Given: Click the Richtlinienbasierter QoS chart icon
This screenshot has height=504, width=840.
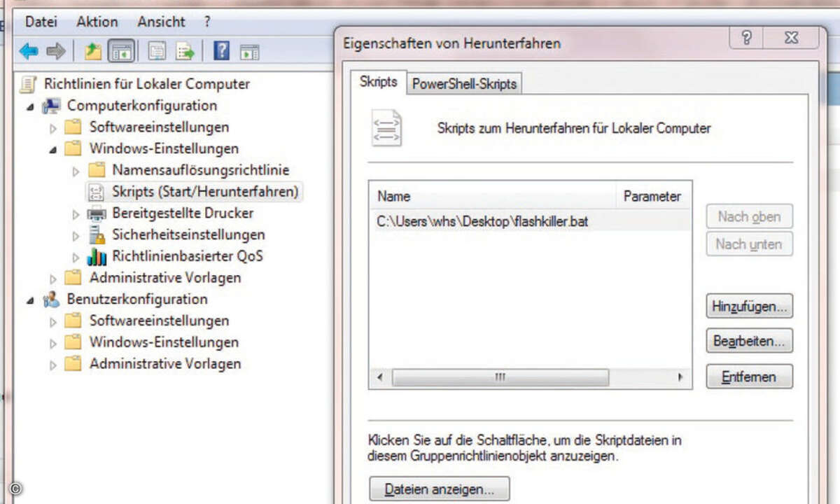Looking at the screenshot, I should point(96,257).
